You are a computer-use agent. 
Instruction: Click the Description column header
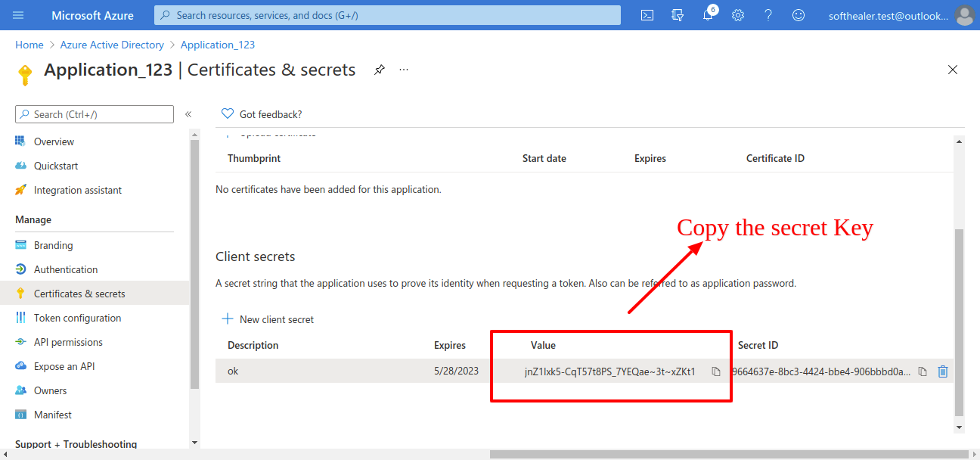[x=253, y=345]
